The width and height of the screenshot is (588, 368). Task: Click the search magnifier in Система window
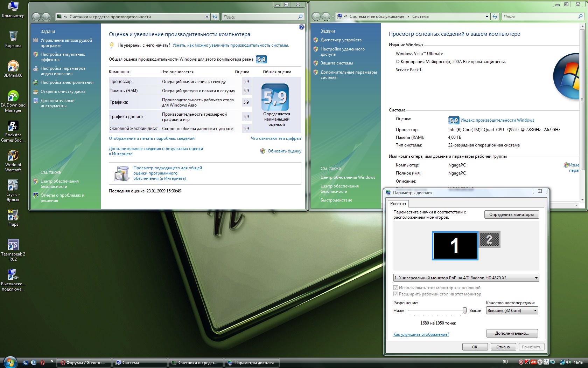click(x=581, y=16)
